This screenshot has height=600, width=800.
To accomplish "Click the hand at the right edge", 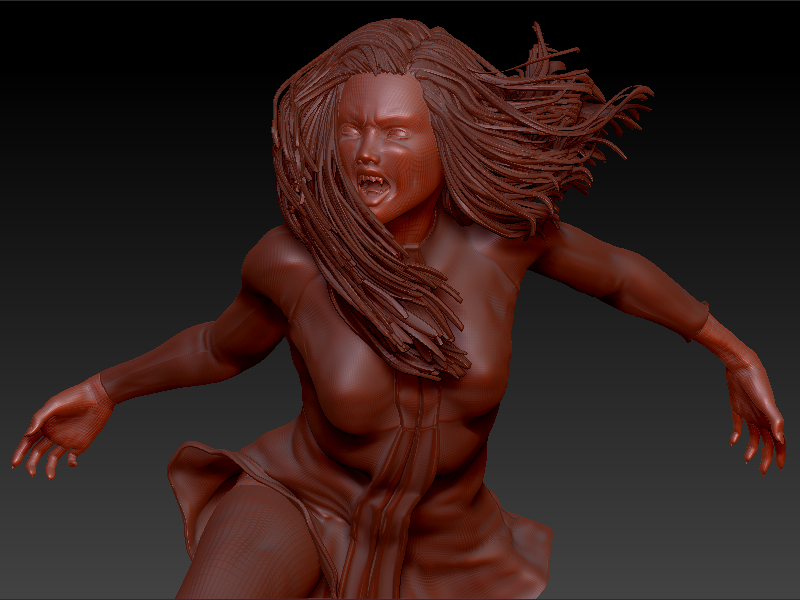I will pos(752,405).
